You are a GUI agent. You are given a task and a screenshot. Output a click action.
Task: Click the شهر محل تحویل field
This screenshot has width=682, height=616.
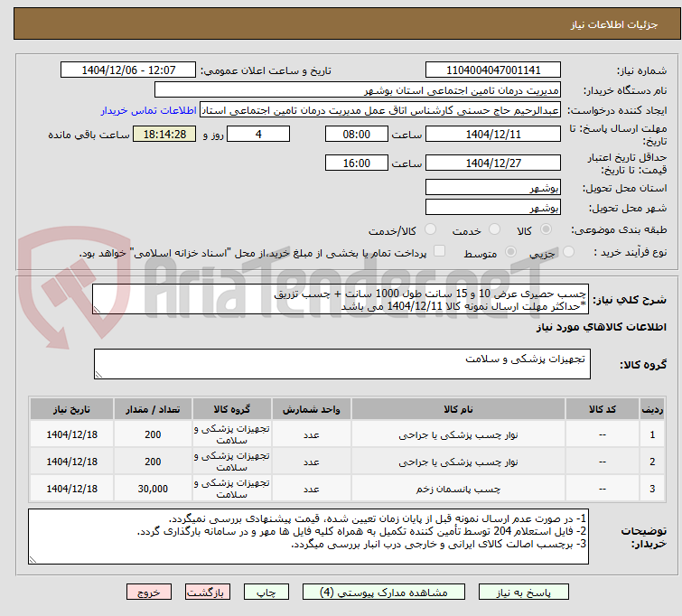tap(493, 207)
